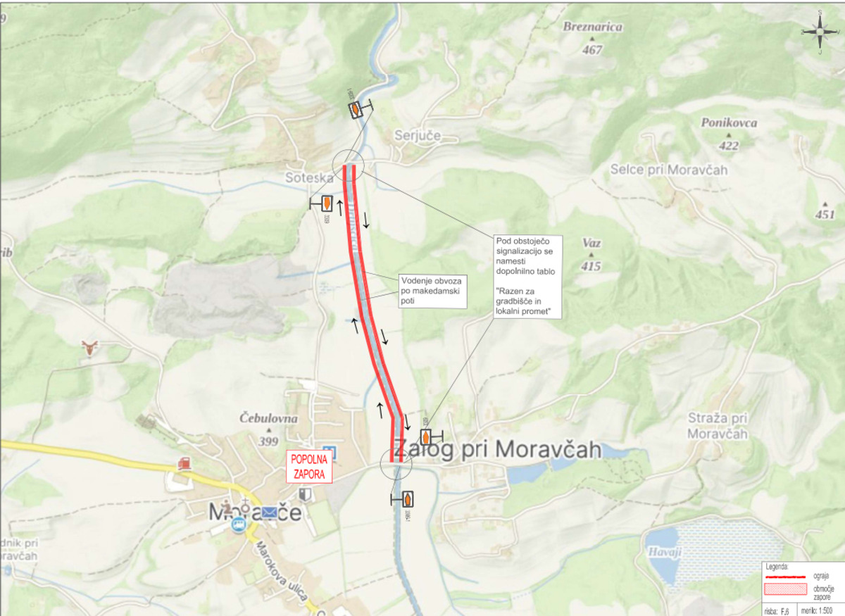Click the blue post office envelope icon
The height and width of the screenshot is (616, 845).
tap(270, 514)
